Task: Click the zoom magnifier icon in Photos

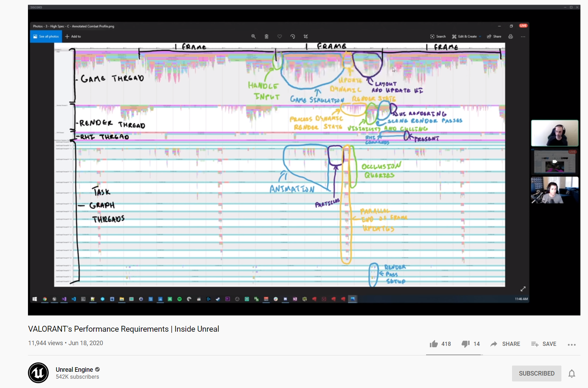Action: [253, 36]
